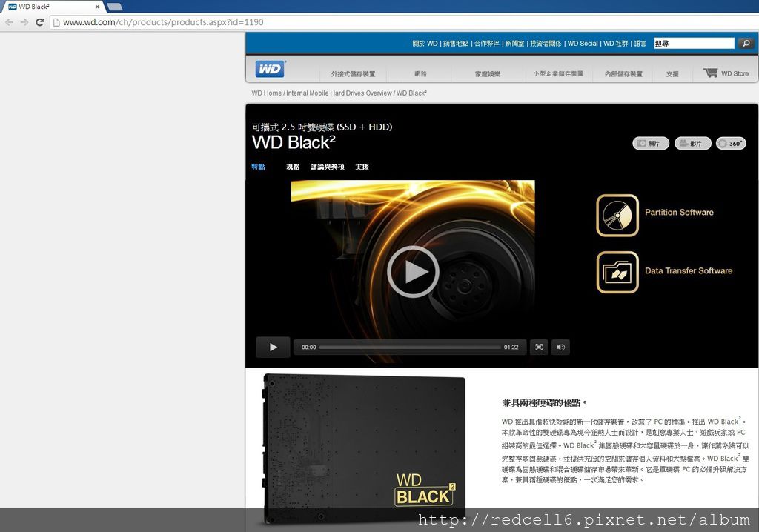Mute the video with the speaker icon
Viewport: 759px width, 532px height.
(x=560, y=347)
